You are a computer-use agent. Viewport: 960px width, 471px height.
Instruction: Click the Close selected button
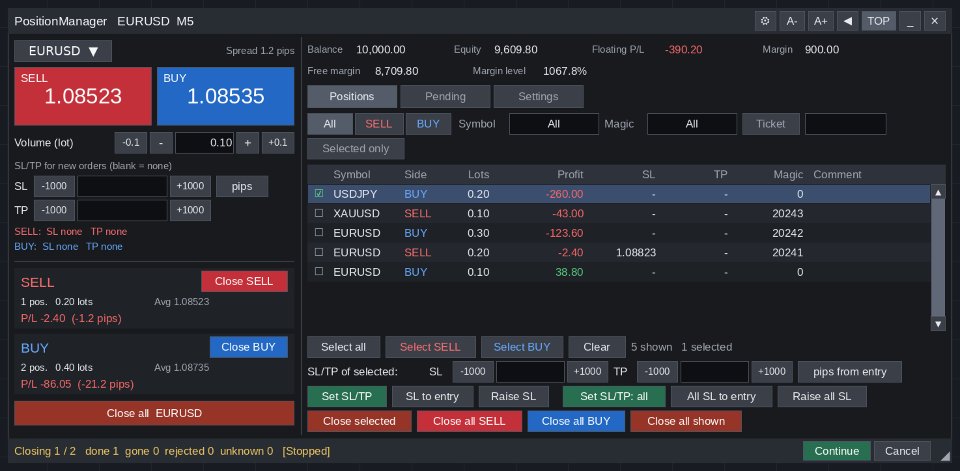359,421
